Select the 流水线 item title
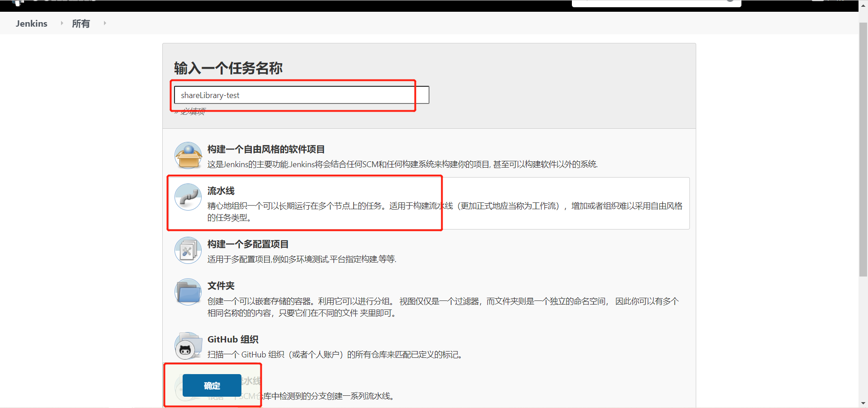Screen dimensions: 868x408 [x=221, y=191]
